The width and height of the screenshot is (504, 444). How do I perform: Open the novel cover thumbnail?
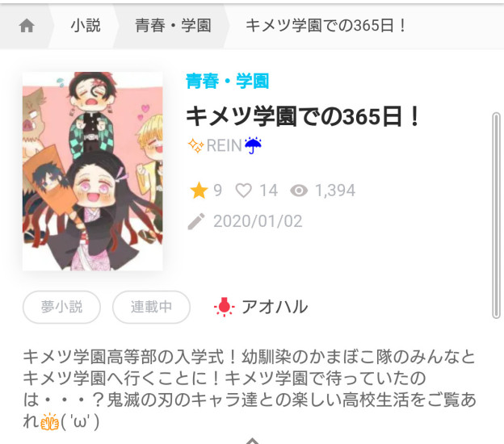tap(93, 171)
